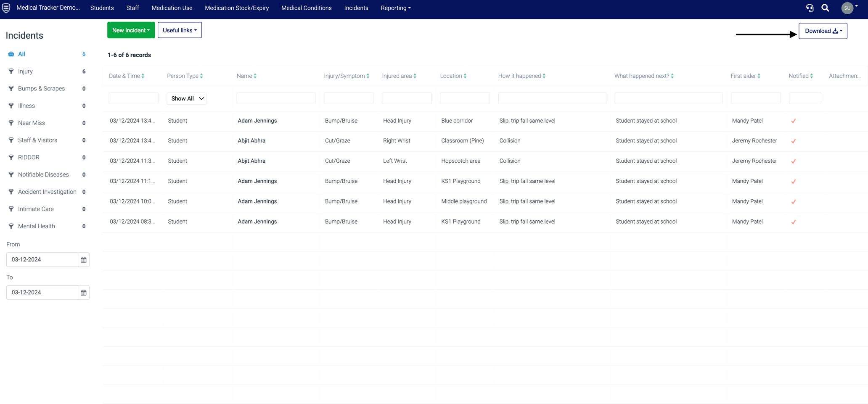The width and height of the screenshot is (868, 404).
Task: Expand the New incident dropdown
Action: coord(131,30)
